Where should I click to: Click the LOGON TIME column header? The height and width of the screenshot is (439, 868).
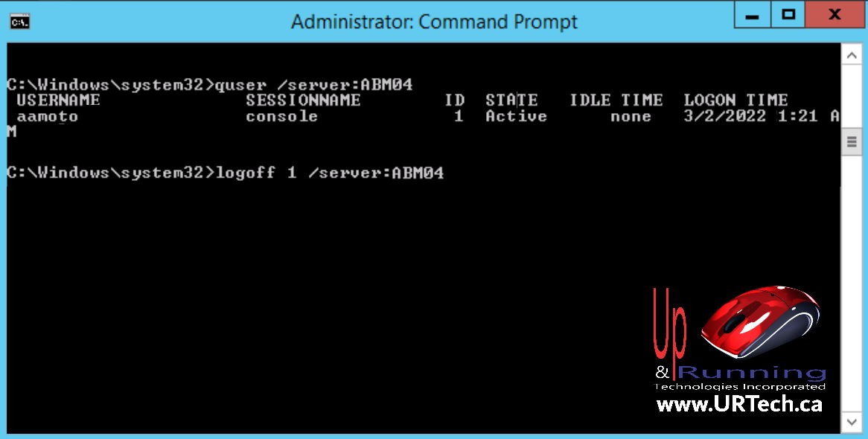(x=735, y=100)
